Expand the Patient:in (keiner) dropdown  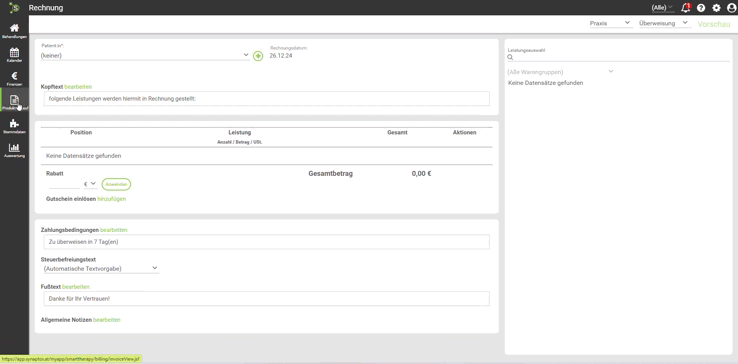click(x=145, y=56)
